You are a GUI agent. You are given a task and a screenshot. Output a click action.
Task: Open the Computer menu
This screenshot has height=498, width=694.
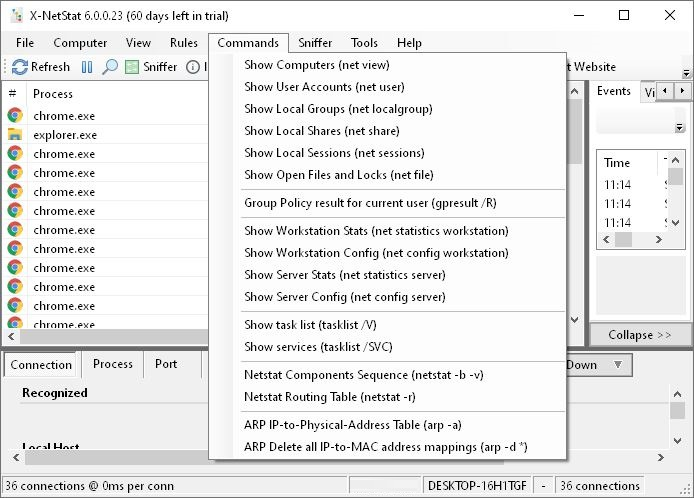click(80, 43)
